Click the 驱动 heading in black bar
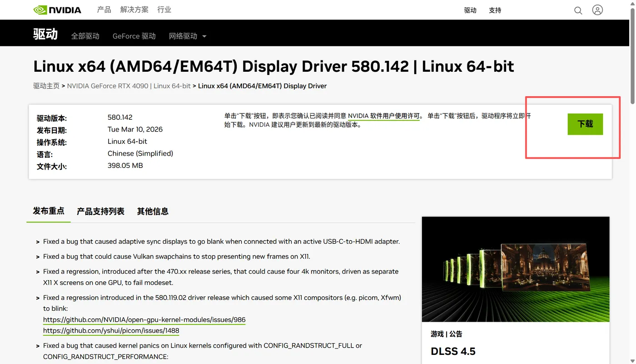Viewport: 636px width, 364px height. click(45, 34)
